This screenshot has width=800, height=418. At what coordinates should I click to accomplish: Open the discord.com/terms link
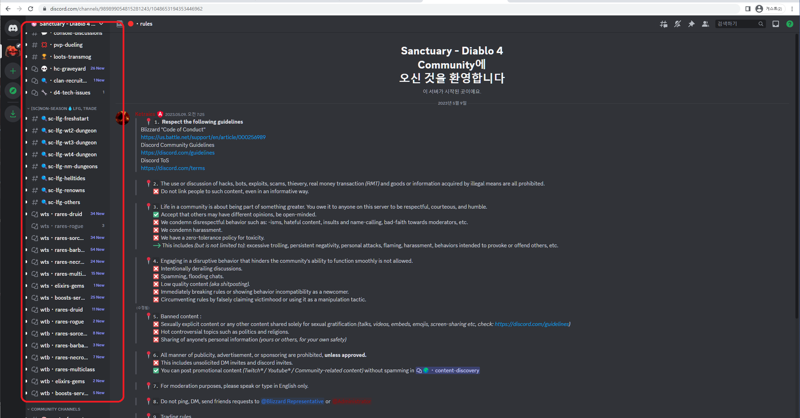point(172,168)
